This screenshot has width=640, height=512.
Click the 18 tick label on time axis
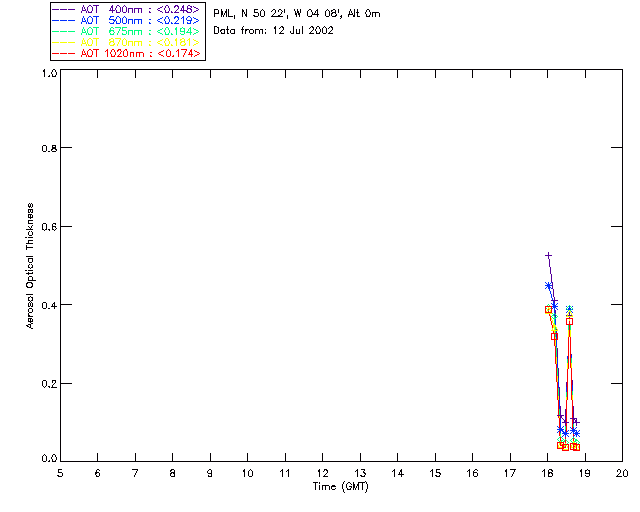547,472
